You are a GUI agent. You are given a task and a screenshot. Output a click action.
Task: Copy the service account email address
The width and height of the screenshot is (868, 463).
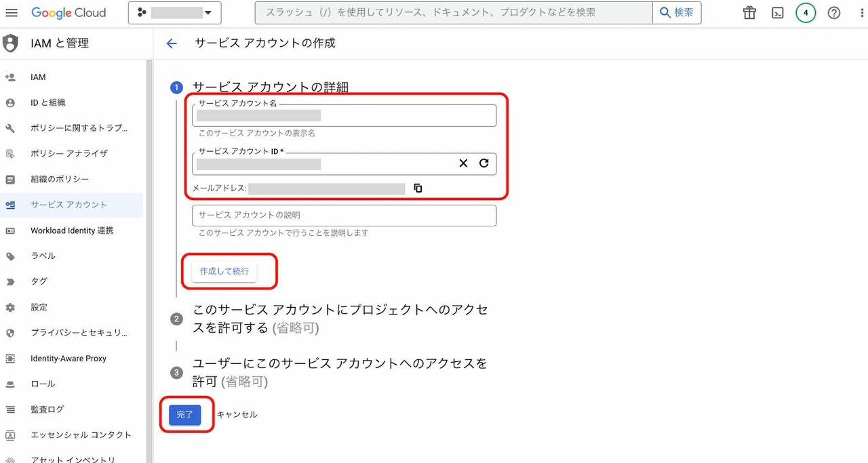418,188
